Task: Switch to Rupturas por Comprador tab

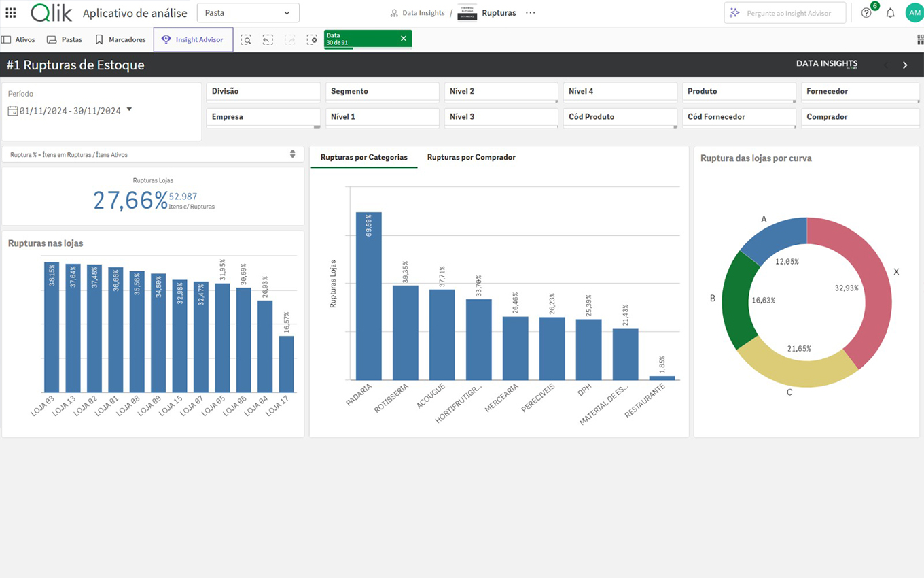Action: (471, 158)
